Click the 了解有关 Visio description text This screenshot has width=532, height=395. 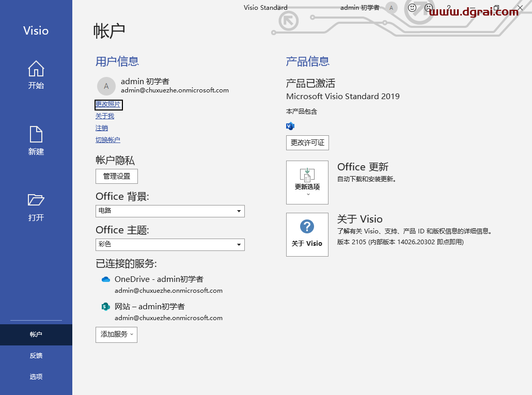click(x=415, y=231)
